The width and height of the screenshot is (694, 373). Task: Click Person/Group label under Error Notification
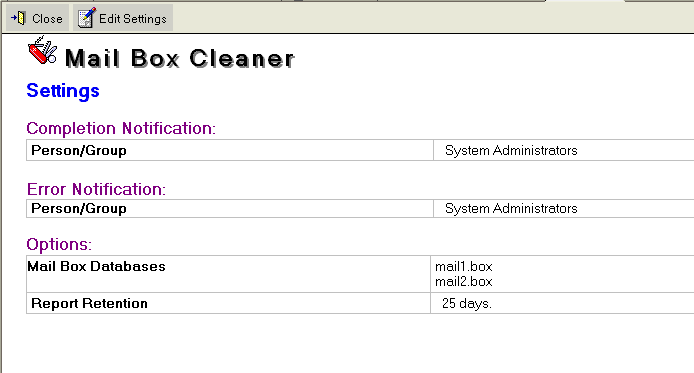tap(79, 208)
